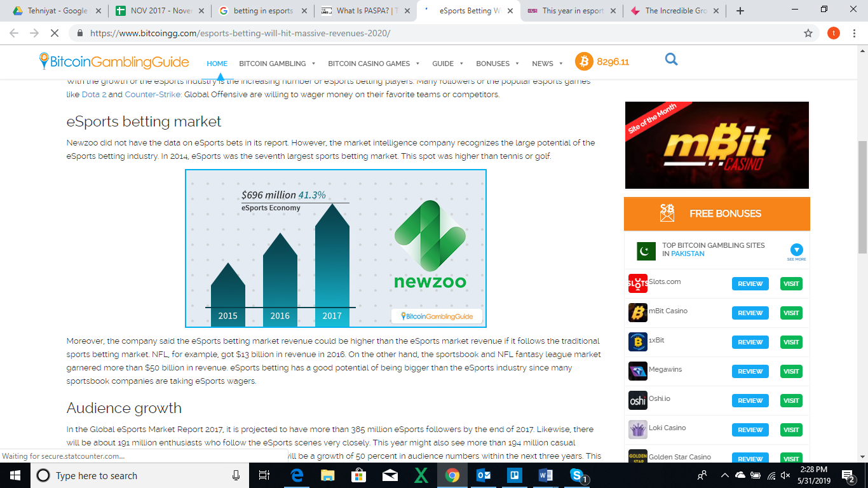The height and width of the screenshot is (488, 868).
Task: Open the Chrome profile avatar
Action: pyautogui.click(x=833, y=33)
